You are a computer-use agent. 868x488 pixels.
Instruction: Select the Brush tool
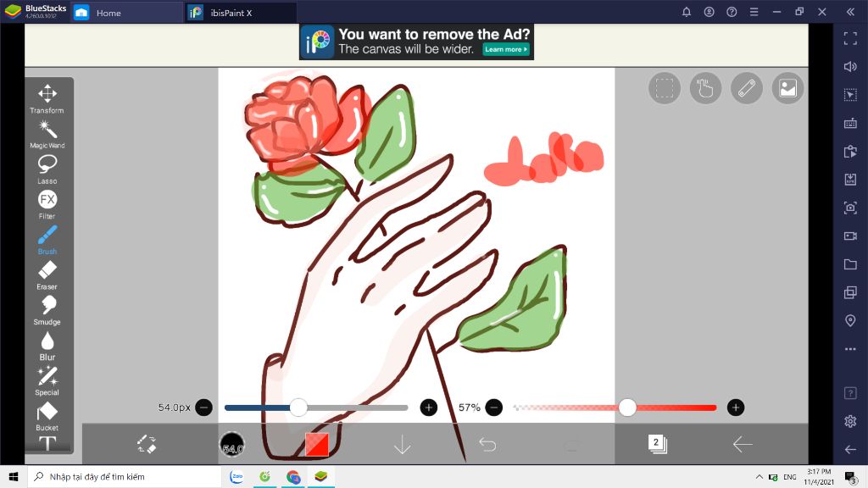(x=47, y=240)
